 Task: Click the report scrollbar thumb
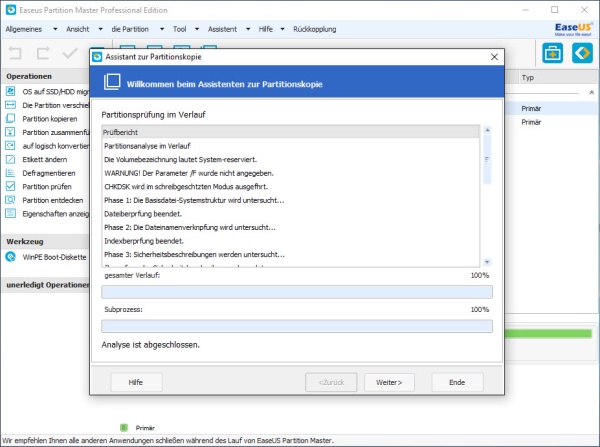pyautogui.click(x=487, y=159)
